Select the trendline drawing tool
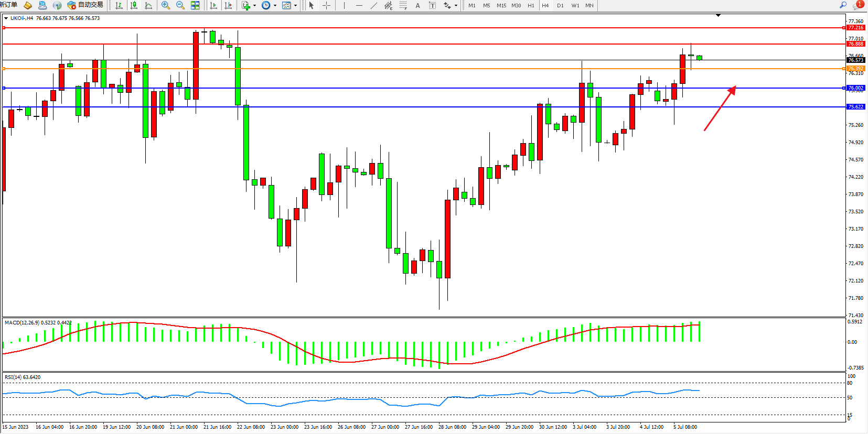868x434 pixels. pos(373,5)
